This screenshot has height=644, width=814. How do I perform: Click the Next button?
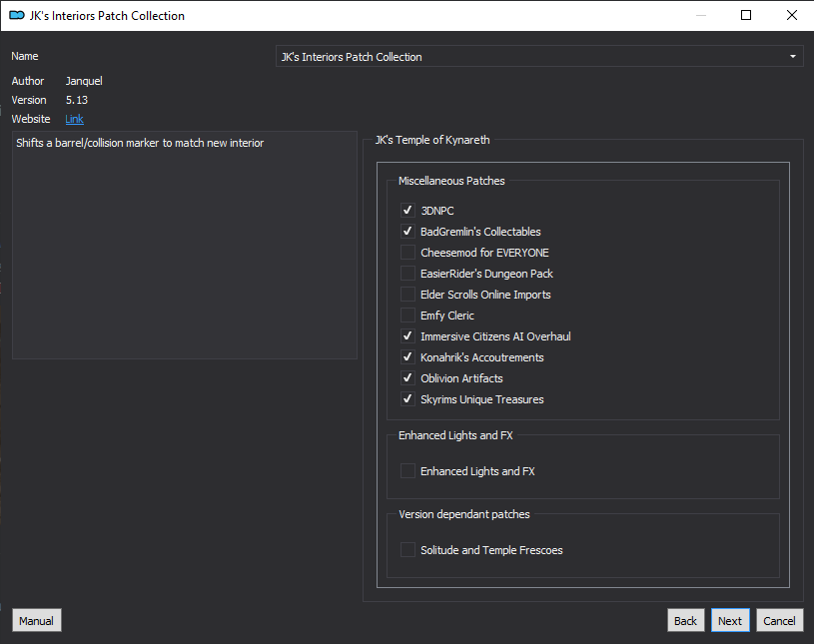coord(730,621)
